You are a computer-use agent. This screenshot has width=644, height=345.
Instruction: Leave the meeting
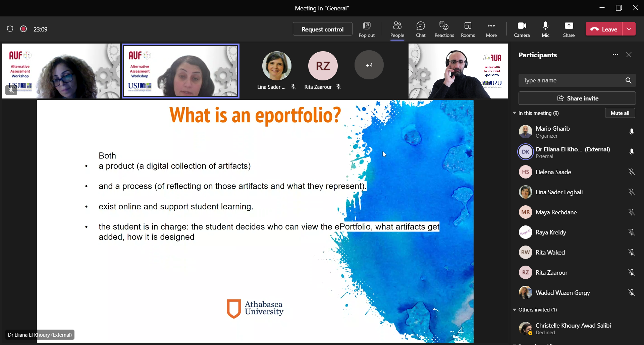click(604, 29)
